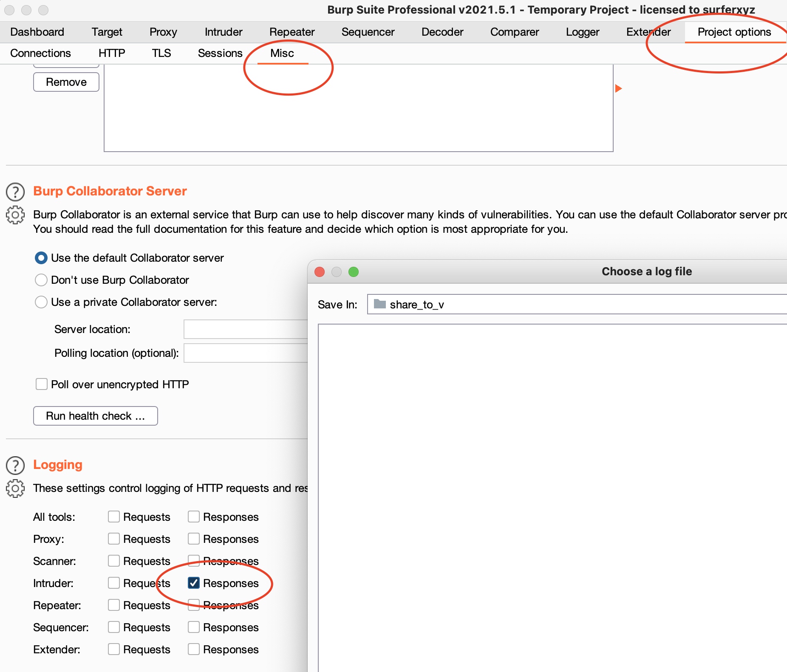
Task: Enable Repeater Requests logging
Action: click(114, 605)
